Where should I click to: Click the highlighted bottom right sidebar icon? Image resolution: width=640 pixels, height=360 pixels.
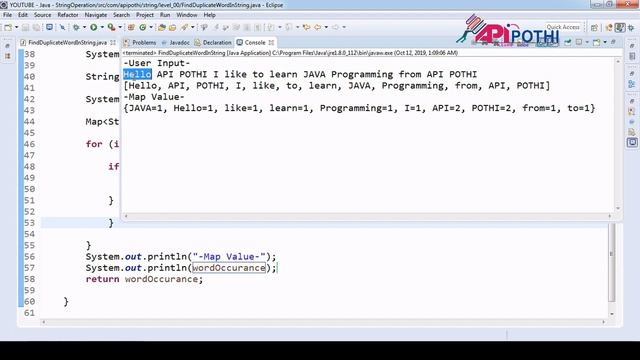632,142
